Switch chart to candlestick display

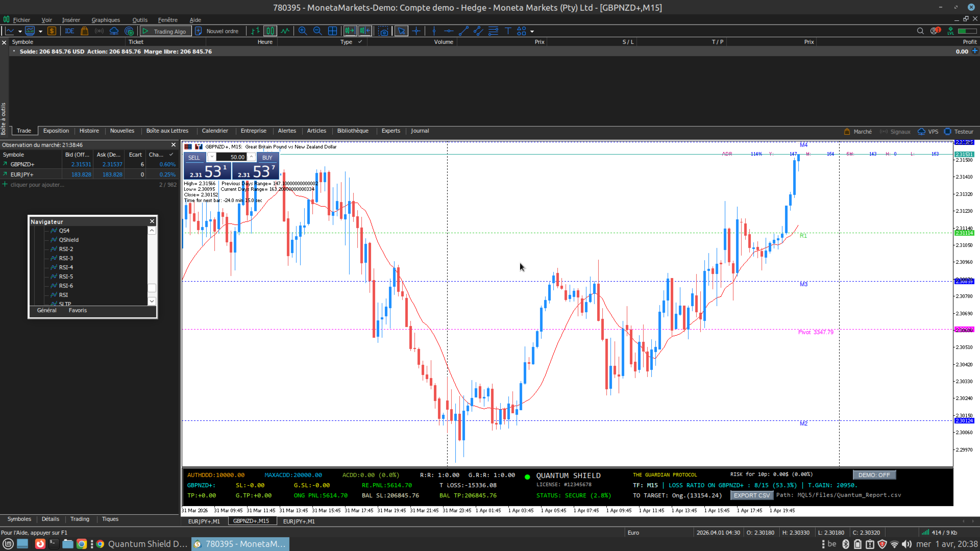(270, 31)
